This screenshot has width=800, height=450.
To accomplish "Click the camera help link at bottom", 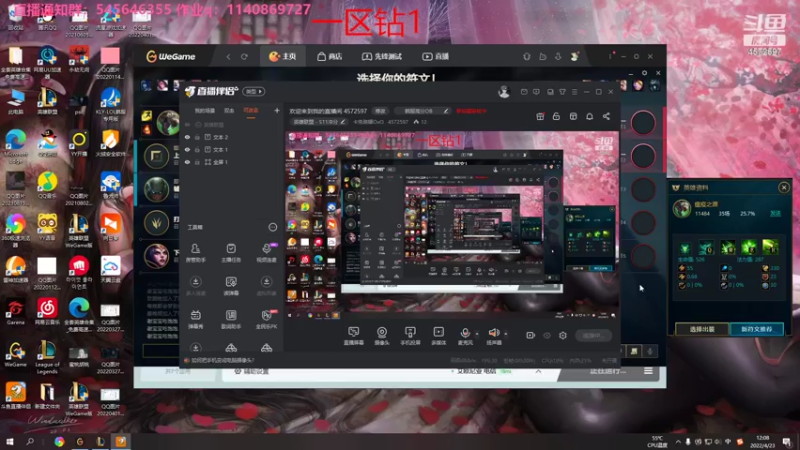I will tap(222, 360).
